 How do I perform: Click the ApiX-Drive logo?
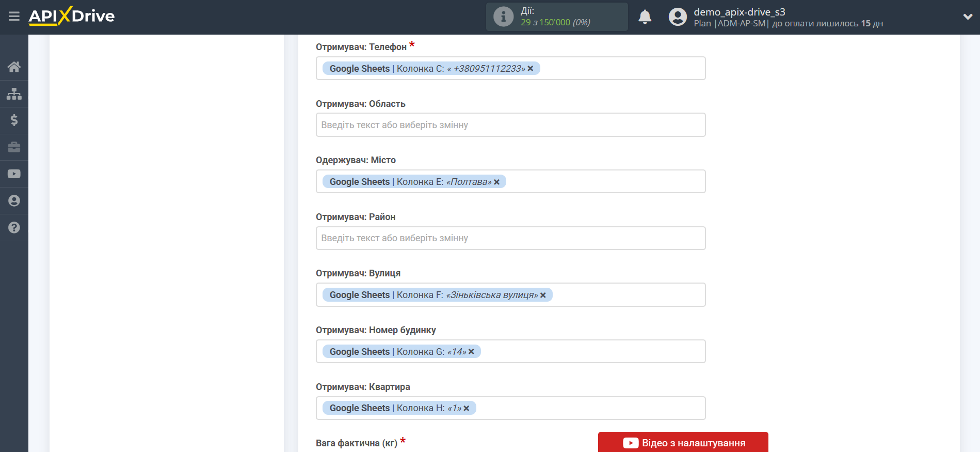click(x=72, y=16)
